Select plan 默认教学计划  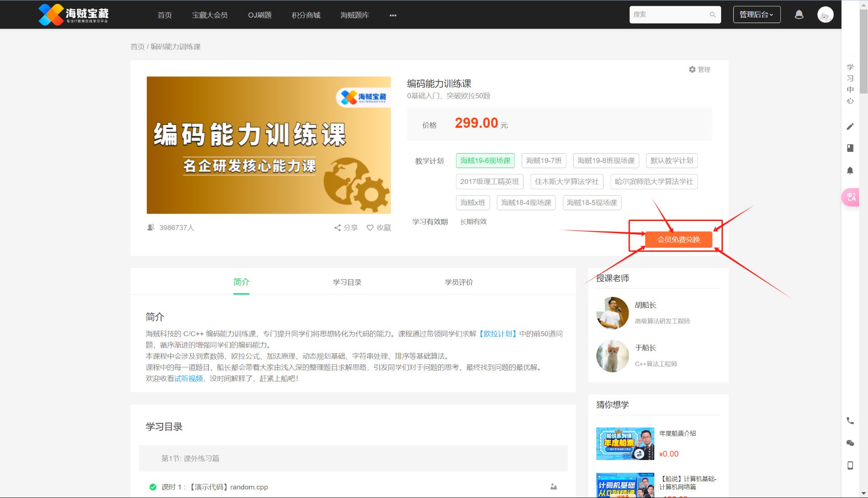(x=672, y=160)
